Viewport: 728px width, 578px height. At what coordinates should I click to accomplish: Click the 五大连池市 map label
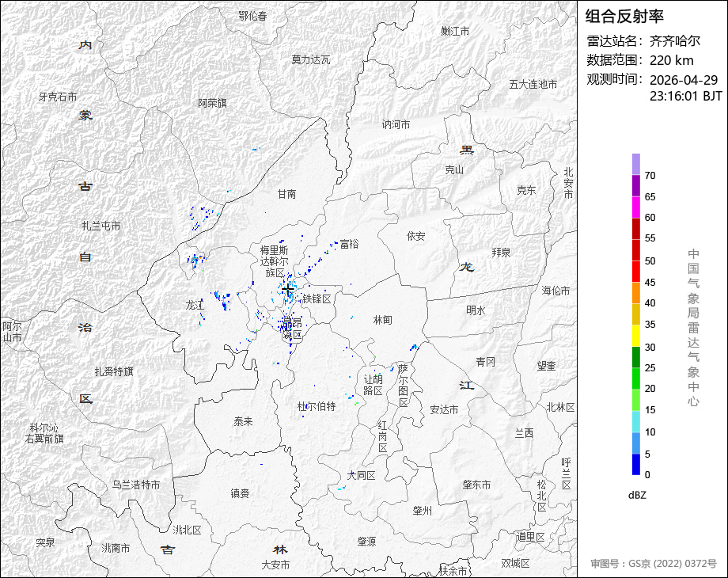(533, 84)
